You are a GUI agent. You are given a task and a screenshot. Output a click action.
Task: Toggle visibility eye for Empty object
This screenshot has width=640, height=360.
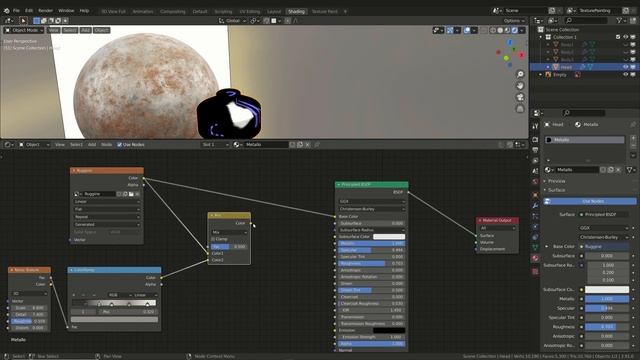625,75
